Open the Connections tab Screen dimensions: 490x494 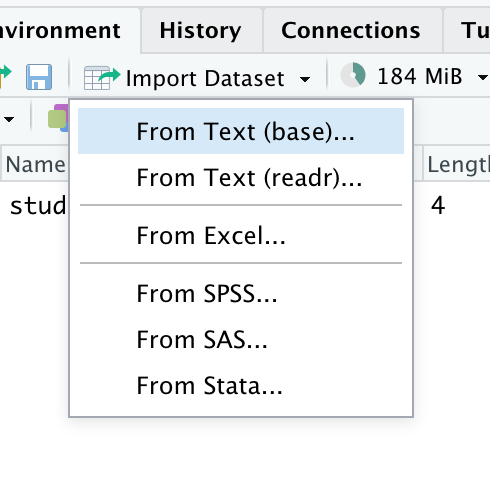(351, 31)
